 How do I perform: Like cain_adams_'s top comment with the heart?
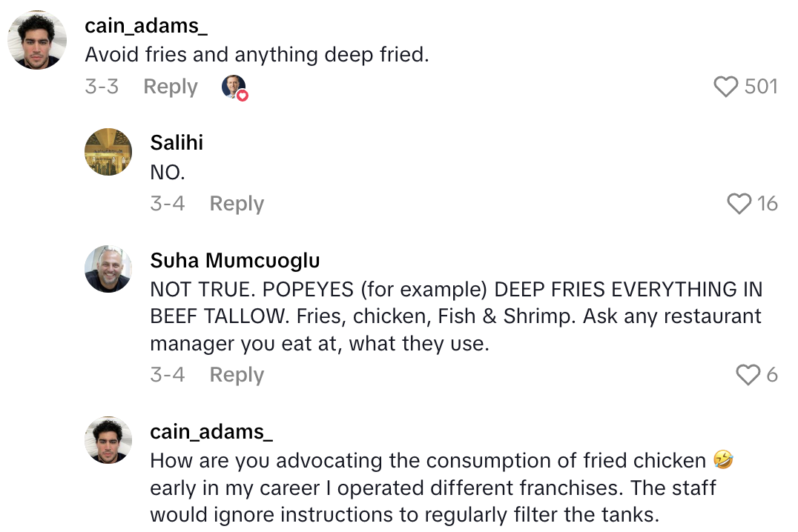coord(726,87)
